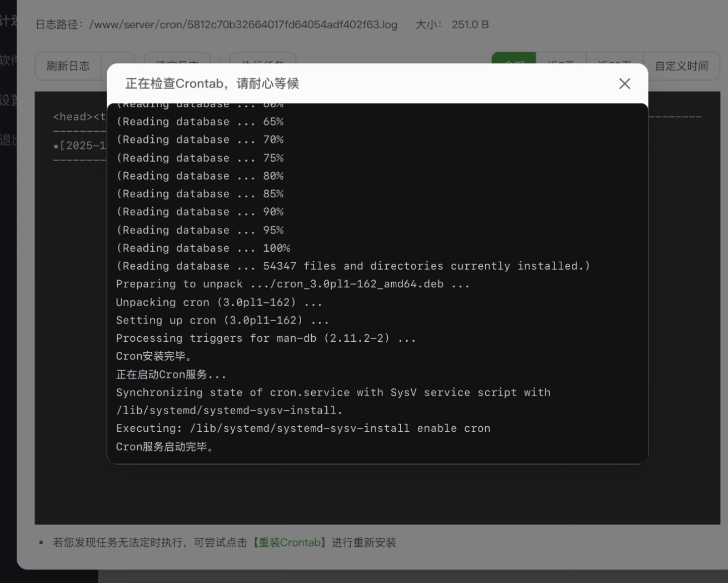Click the 'Cron安装完毕。' output line
The image size is (728, 583).
154,356
